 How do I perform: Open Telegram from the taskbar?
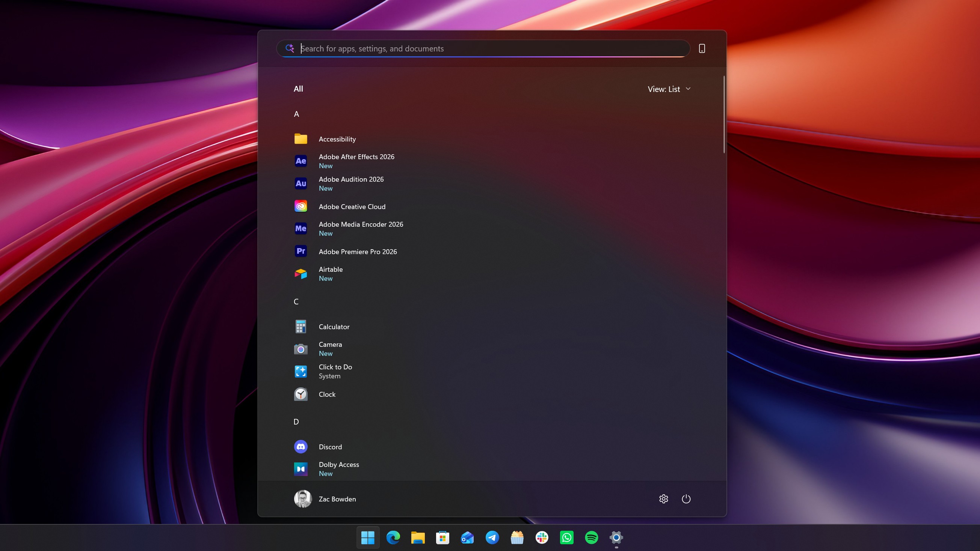(x=492, y=537)
